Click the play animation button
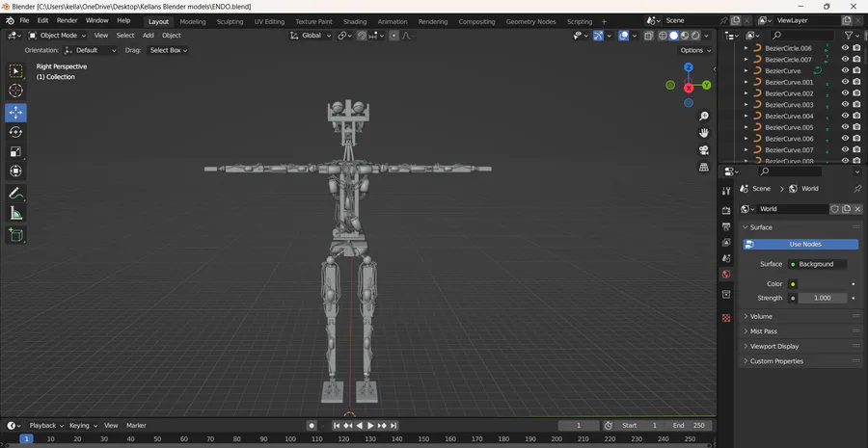The height and width of the screenshot is (448, 868). pos(370,425)
